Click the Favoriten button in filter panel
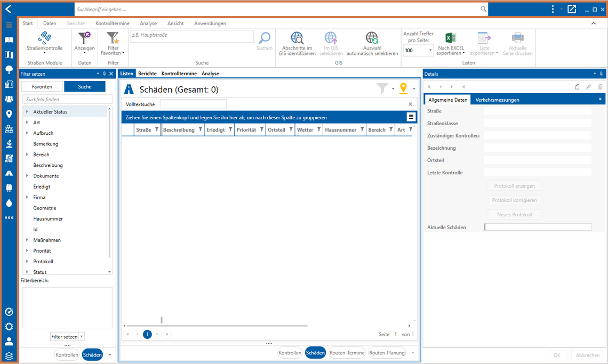The image size is (608, 364). coord(42,86)
